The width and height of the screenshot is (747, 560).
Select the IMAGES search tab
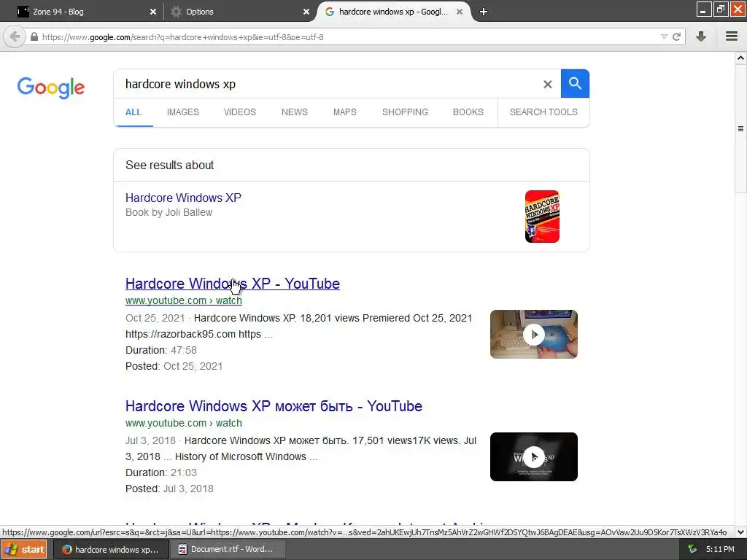183,112
